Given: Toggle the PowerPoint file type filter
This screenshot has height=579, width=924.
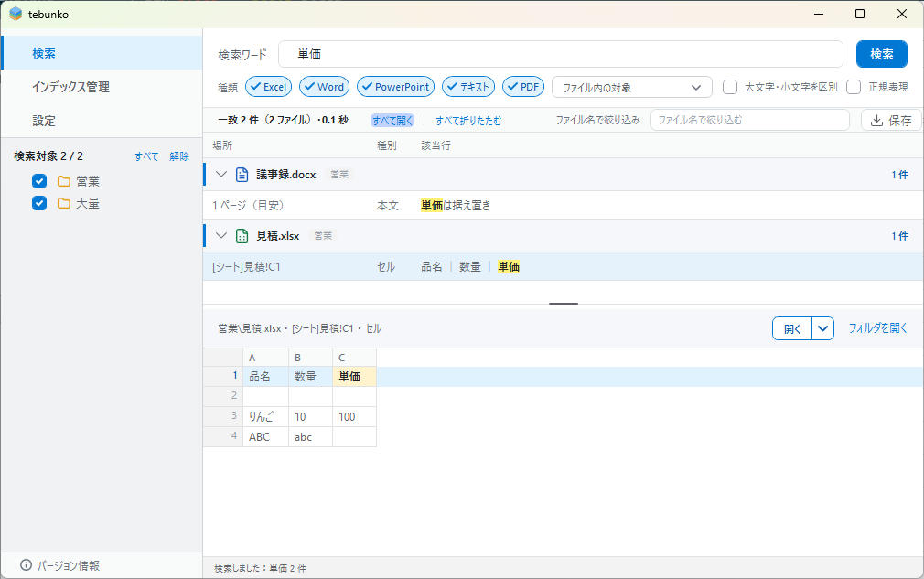Looking at the screenshot, I should tap(396, 87).
